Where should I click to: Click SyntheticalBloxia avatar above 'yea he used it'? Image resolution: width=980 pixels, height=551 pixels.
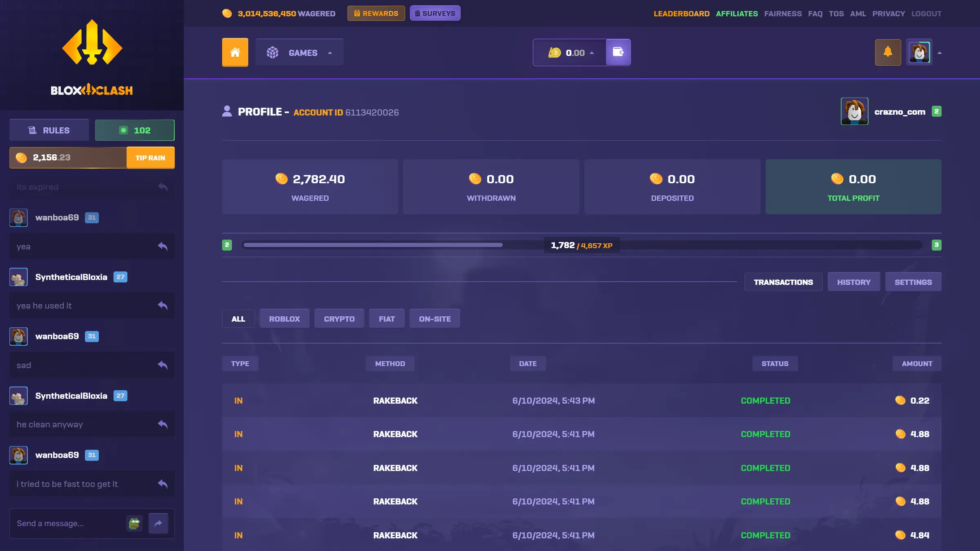pyautogui.click(x=18, y=277)
